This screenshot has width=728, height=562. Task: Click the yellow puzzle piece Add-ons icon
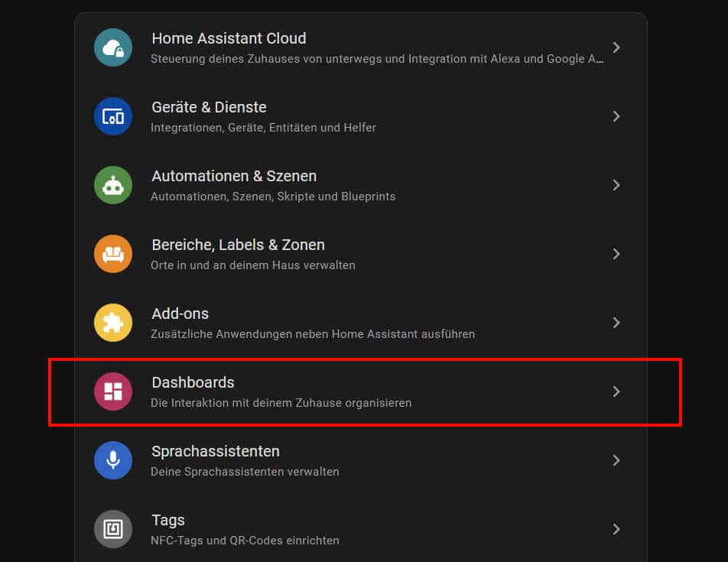[x=113, y=323]
